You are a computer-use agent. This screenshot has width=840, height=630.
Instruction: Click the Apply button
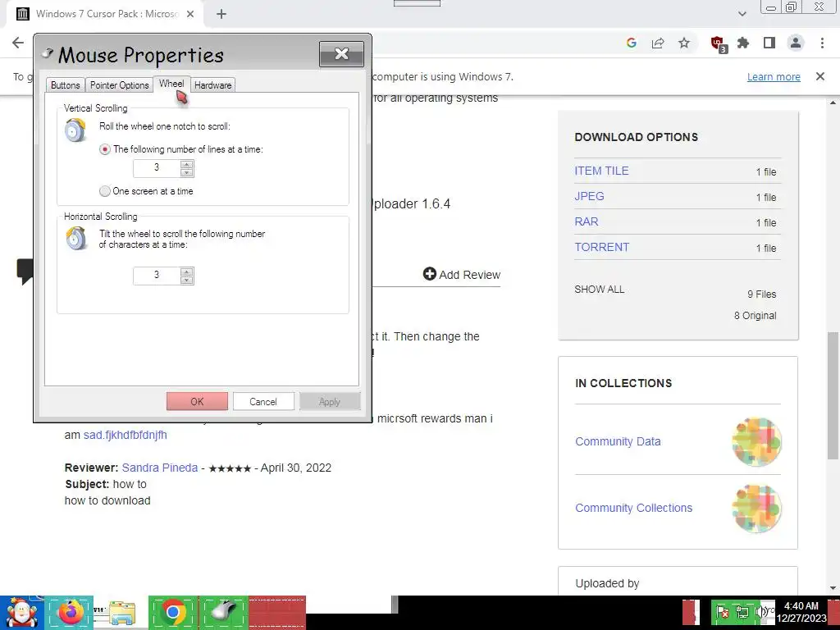click(x=330, y=401)
